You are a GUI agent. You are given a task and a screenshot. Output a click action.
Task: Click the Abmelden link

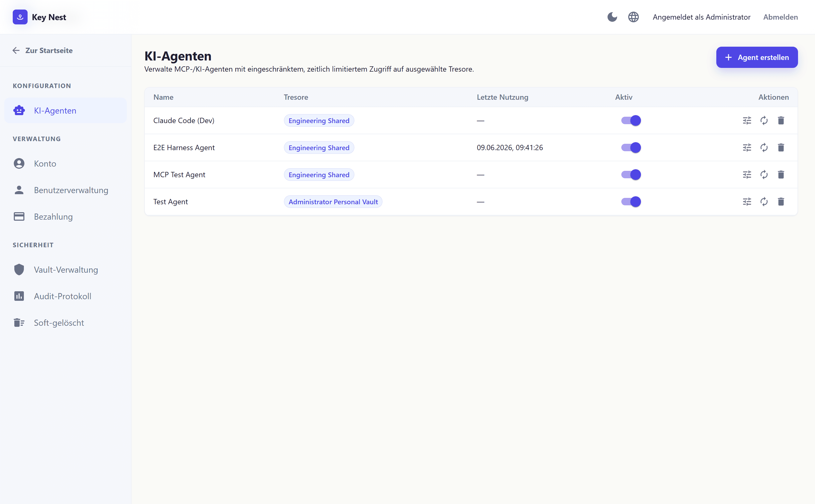pos(780,17)
